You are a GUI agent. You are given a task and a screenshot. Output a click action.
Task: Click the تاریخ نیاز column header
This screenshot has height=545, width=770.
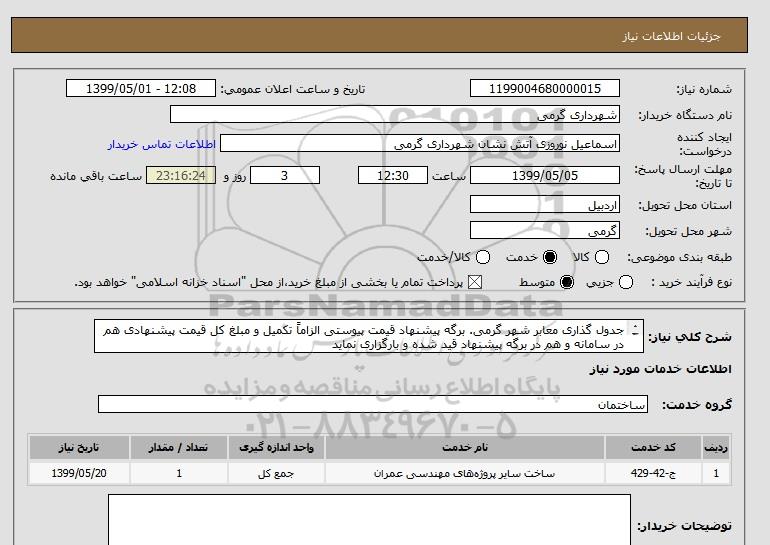coord(79,447)
